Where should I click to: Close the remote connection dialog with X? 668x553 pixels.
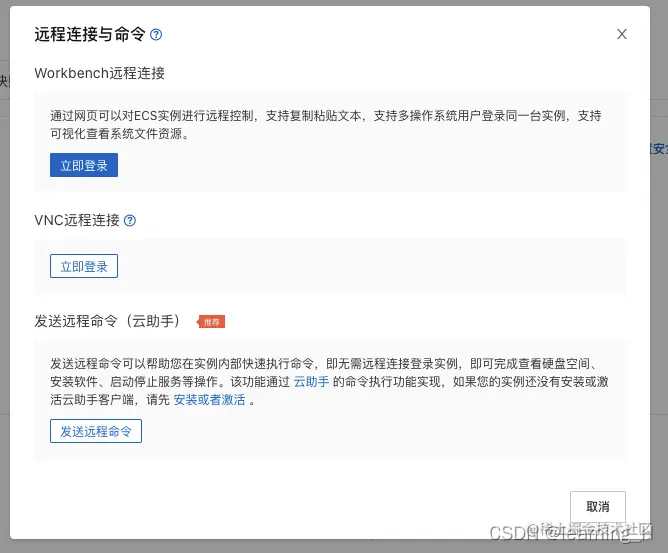[622, 34]
